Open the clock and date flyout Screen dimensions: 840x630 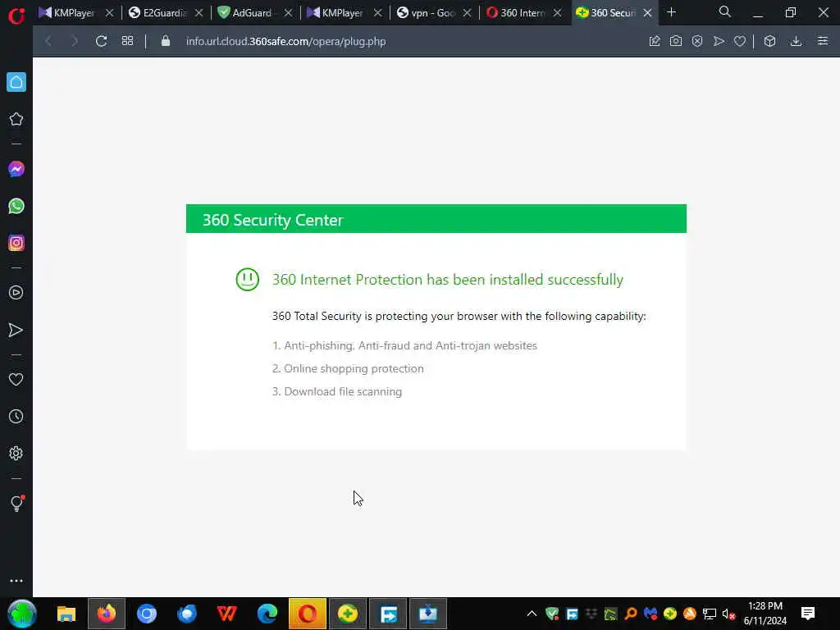[765, 614]
